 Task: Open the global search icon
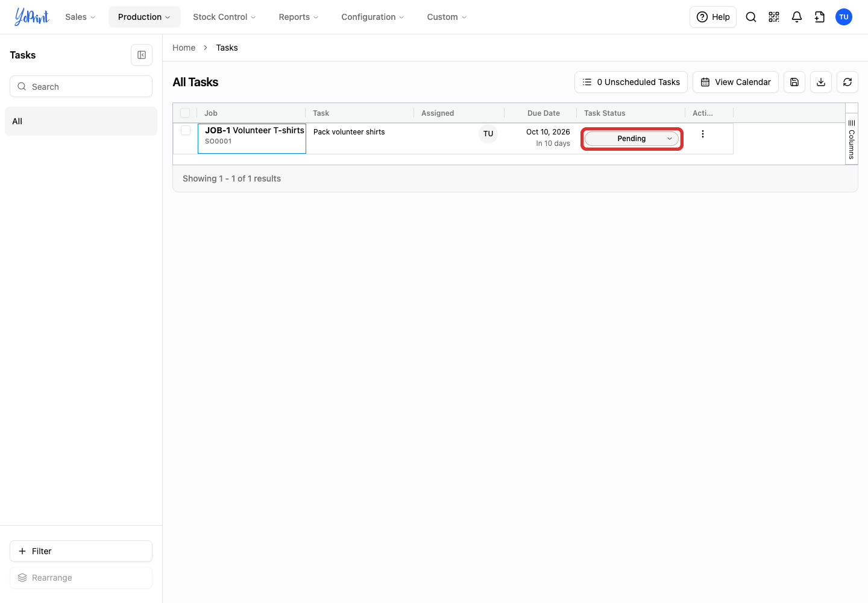point(751,17)
